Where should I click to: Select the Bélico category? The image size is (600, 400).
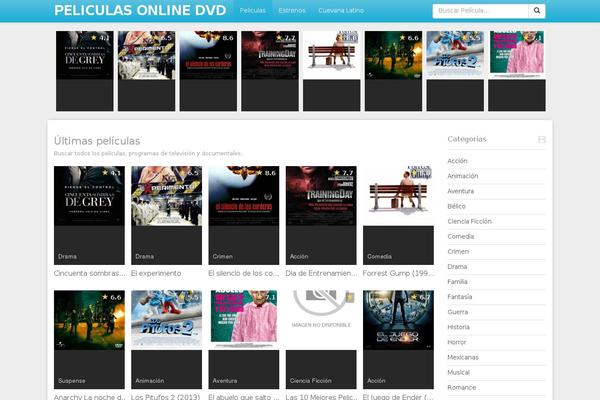coord(457,206)
